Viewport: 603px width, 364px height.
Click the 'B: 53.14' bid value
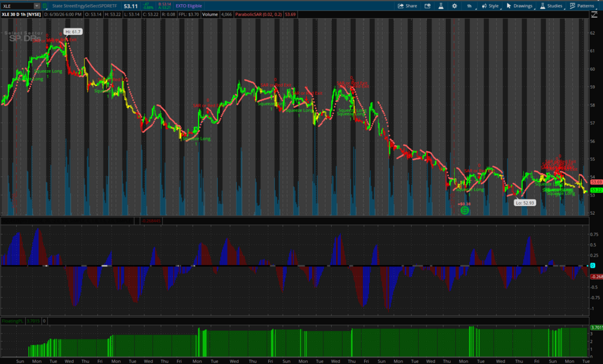(164, 4)
